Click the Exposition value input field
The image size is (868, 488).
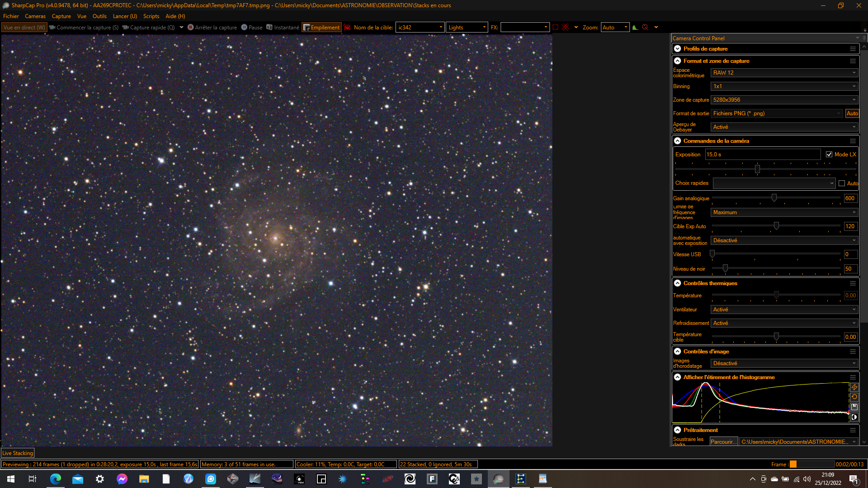[x=763, y=155]
